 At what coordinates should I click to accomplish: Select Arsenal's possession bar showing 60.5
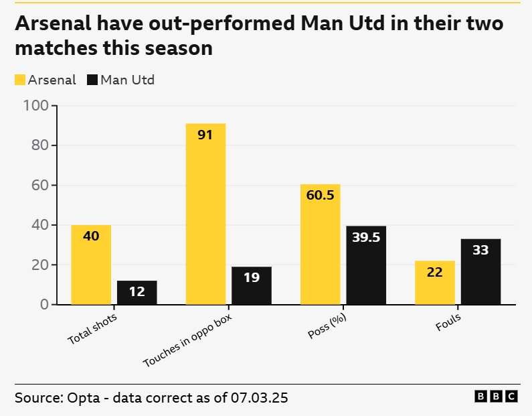(x=320, y=245)
